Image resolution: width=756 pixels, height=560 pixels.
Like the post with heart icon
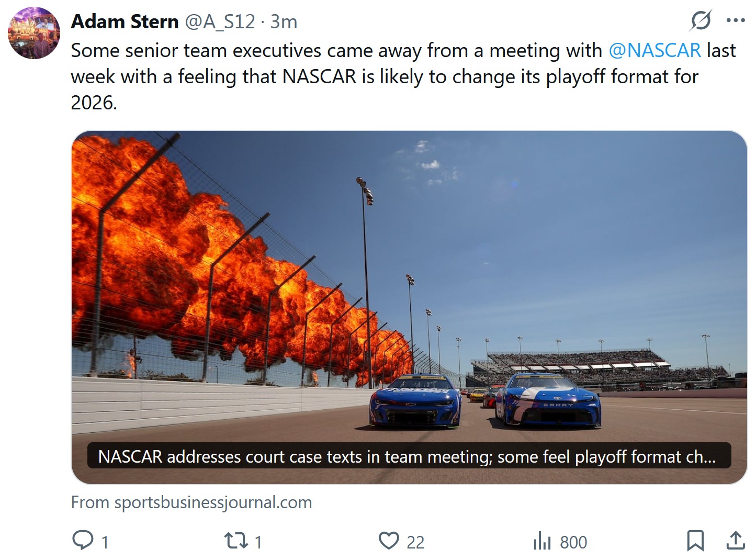389,541
